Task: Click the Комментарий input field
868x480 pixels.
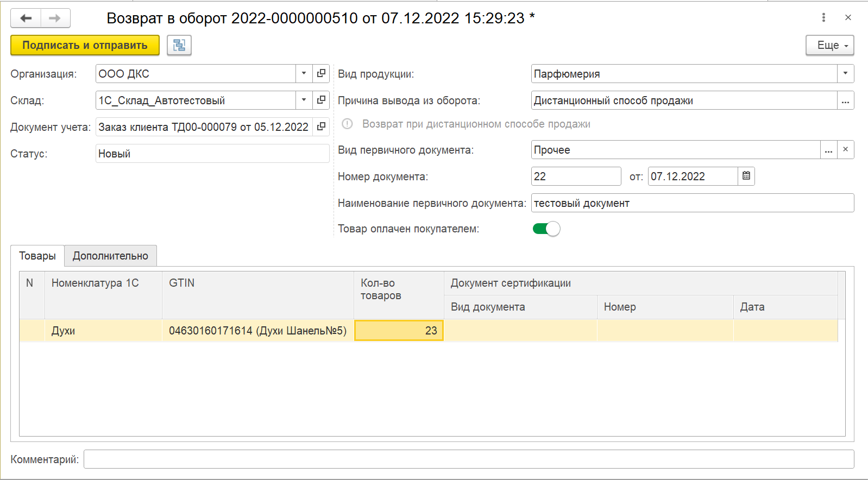Action: [x=469, y=459]
